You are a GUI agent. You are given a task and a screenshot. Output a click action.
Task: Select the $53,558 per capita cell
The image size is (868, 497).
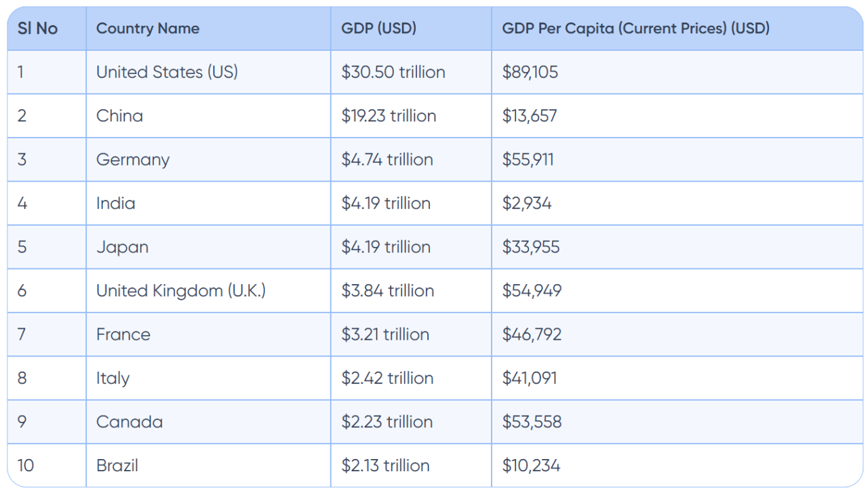coord(532,422)
